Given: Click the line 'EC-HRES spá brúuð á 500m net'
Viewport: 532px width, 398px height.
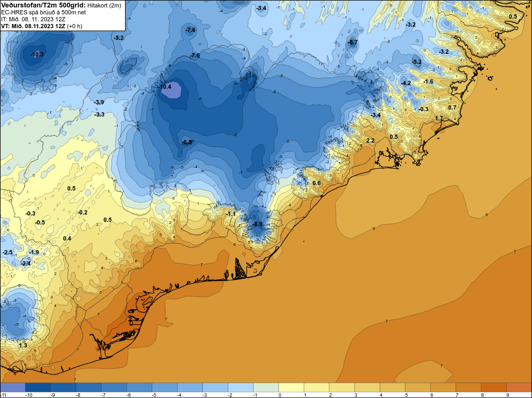Looking at the screenshot, I should click(43, 12).
